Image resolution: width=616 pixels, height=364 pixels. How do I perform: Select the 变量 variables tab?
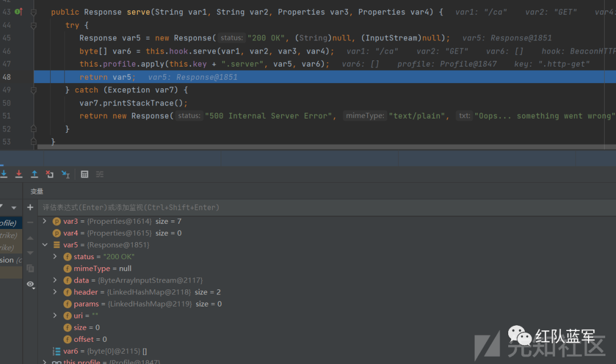click(37, 191)
